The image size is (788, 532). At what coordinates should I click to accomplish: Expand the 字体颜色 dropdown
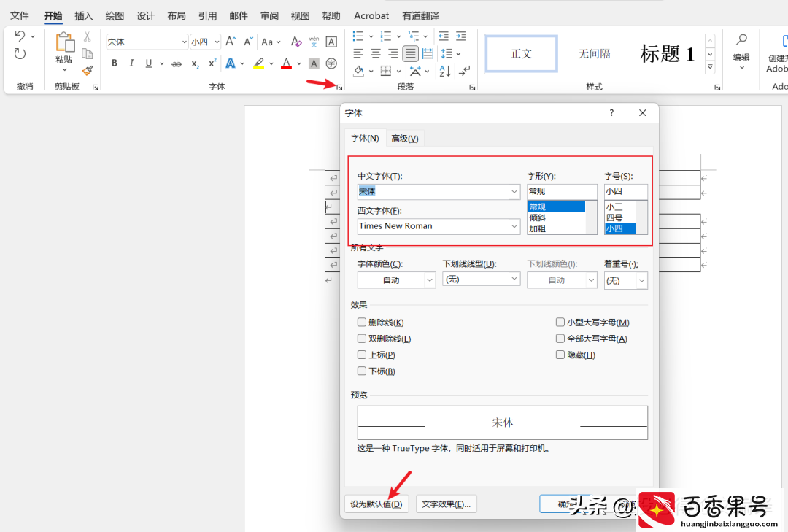tap(430, 280)
